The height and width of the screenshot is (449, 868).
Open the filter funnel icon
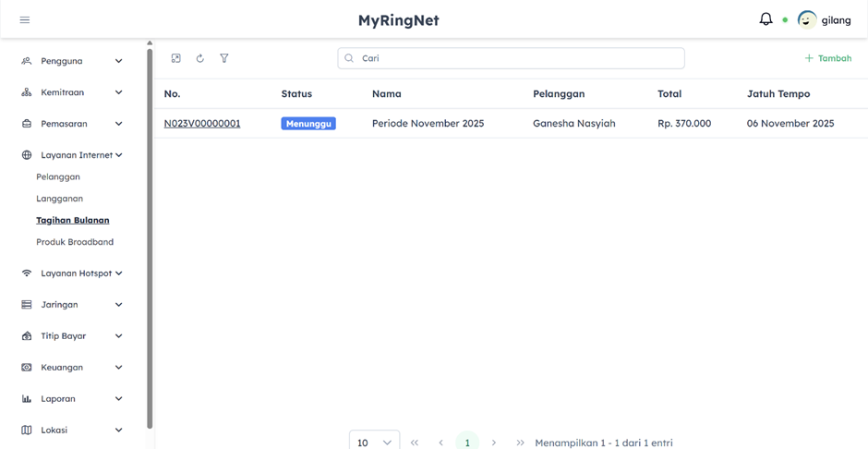[224, 58]
